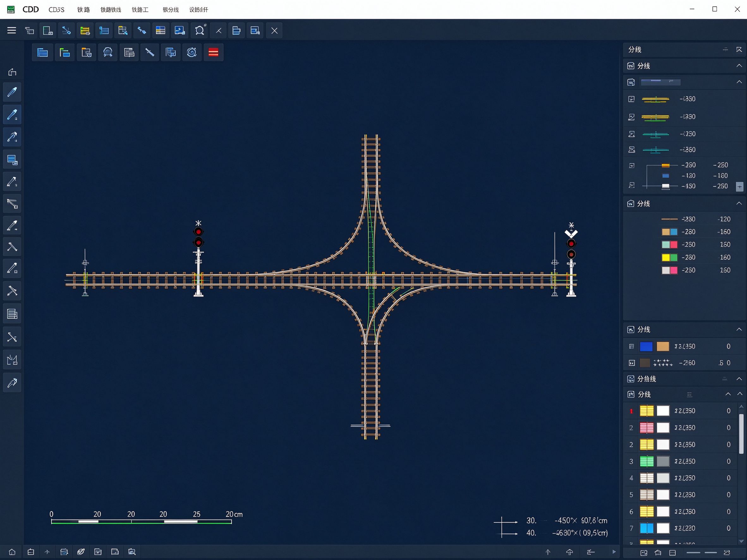
Task: Open the 铁路 menu
Action: 83,10
